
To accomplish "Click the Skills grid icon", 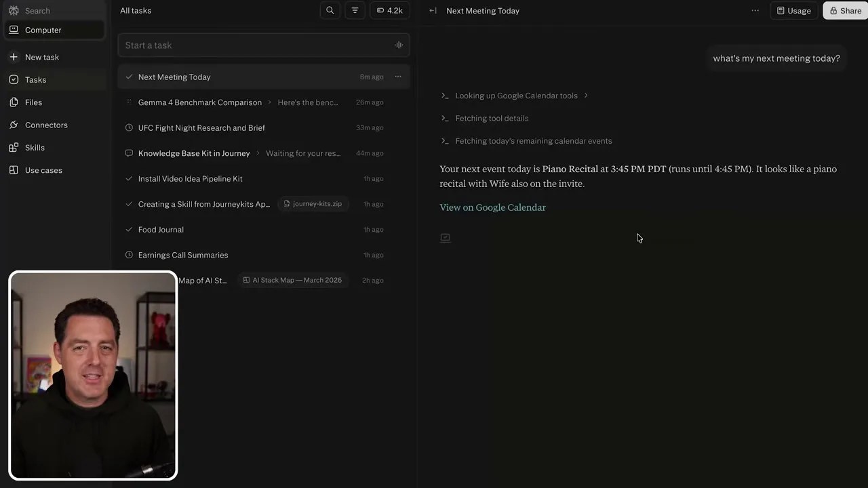I will click(x=14, y=148).
